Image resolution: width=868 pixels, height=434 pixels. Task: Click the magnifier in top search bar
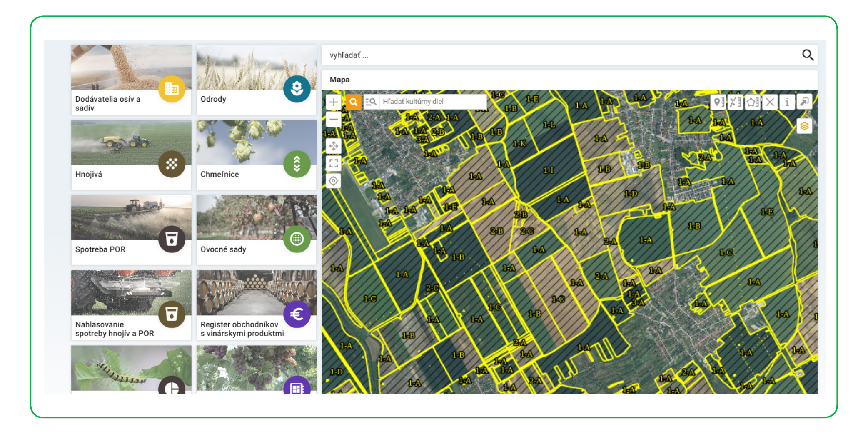808,55
